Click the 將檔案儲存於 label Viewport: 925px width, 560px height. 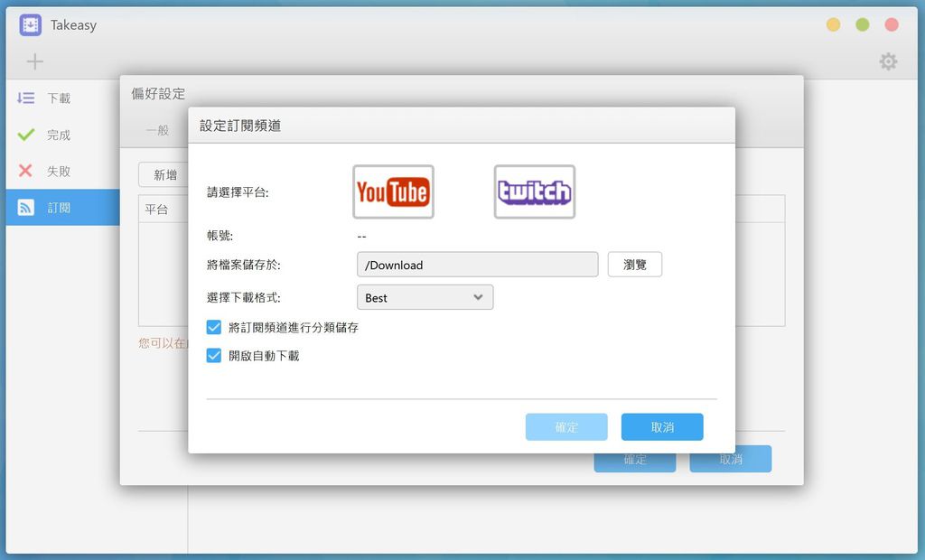[x=244, y=265]
